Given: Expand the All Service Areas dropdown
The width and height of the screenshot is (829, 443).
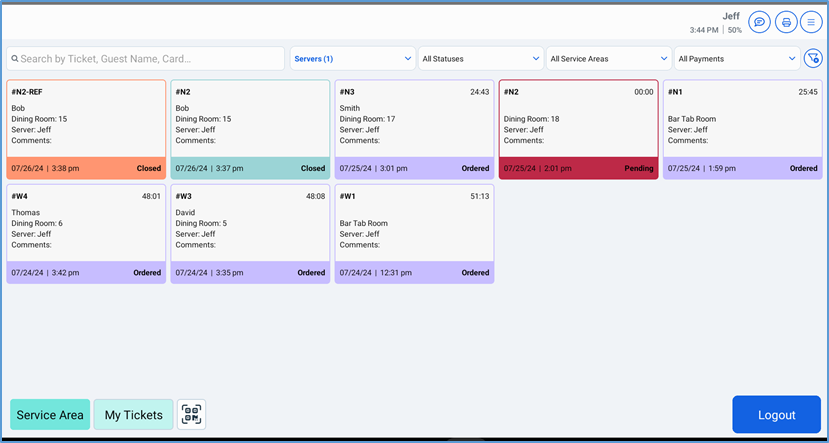Looking at the screenshot, I should (x=608, y=59).
